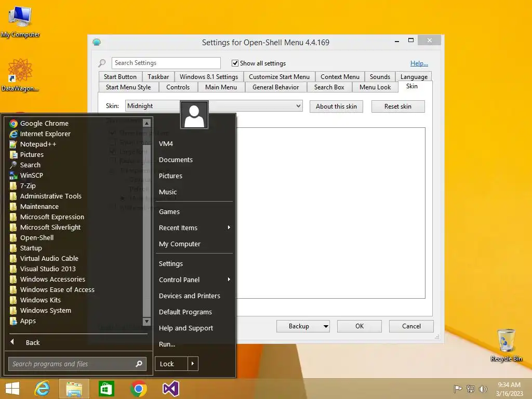The width and height of the screenshot is (532, 399).
Task: Select the My Computer desktop icon
Action: click(x=20, y=21)
